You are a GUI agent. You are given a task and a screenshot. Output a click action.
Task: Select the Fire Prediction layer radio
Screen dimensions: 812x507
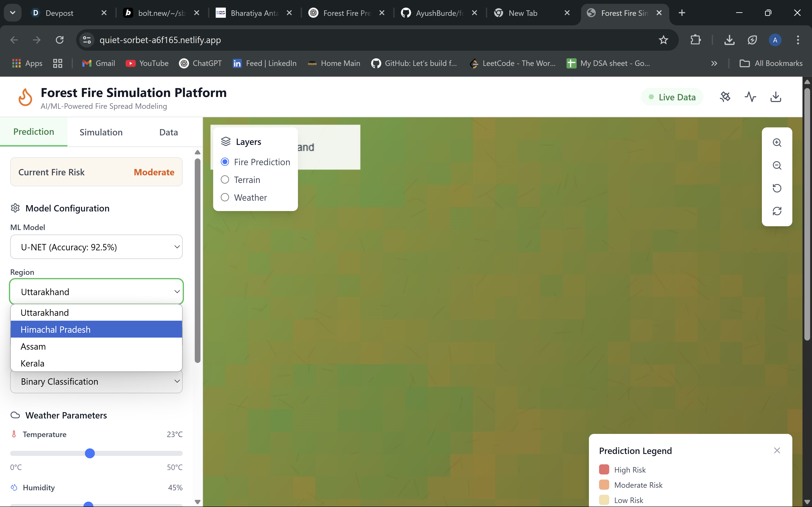point(225,162)
